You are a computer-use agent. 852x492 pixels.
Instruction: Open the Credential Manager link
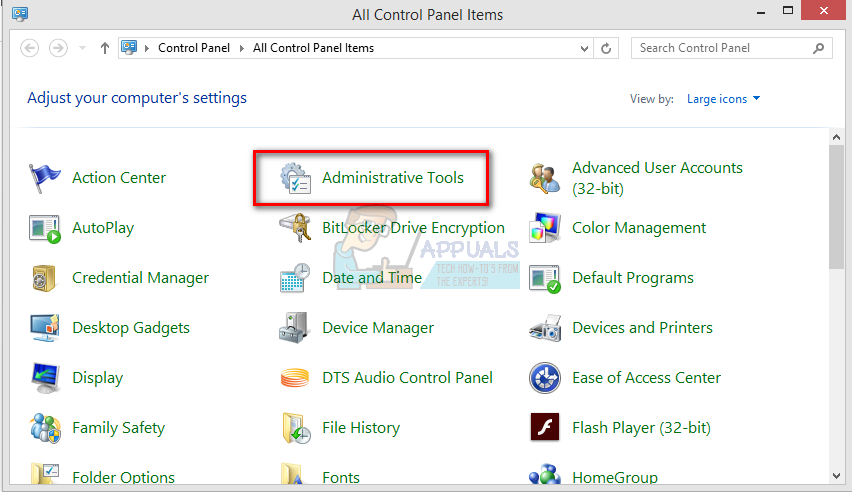(x=140, y=278)
